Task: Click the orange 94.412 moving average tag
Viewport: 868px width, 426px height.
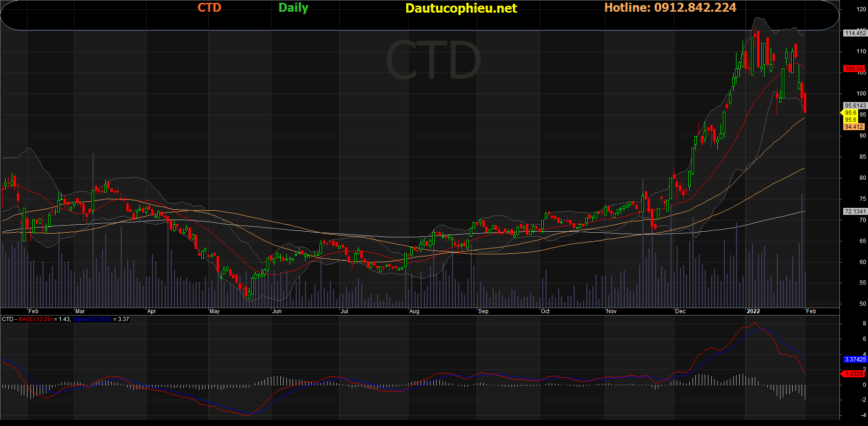Action: (854, 127)
